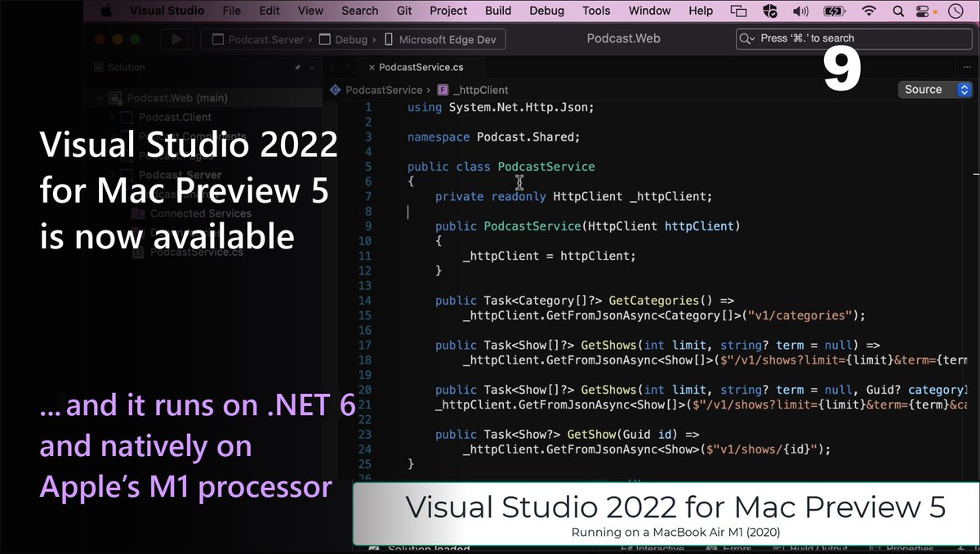Open the PodcastService breadcrumb selector
This screenshot has height=554, width=980.
383,90
